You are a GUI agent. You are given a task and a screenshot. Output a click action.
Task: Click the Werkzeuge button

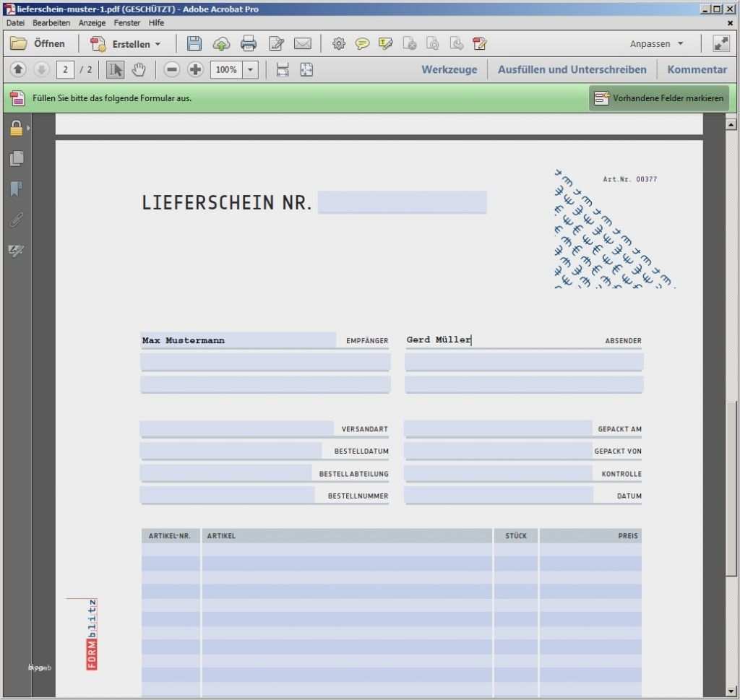[x=449, y=69]
